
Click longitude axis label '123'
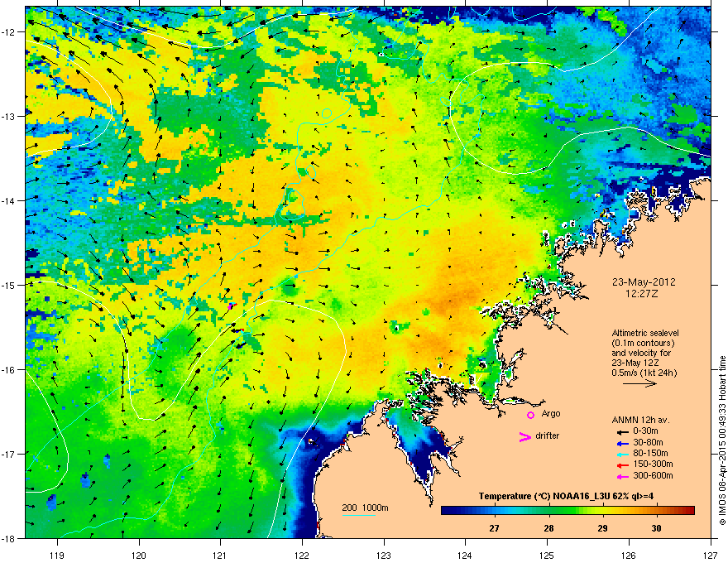click(x=384, y=555)
